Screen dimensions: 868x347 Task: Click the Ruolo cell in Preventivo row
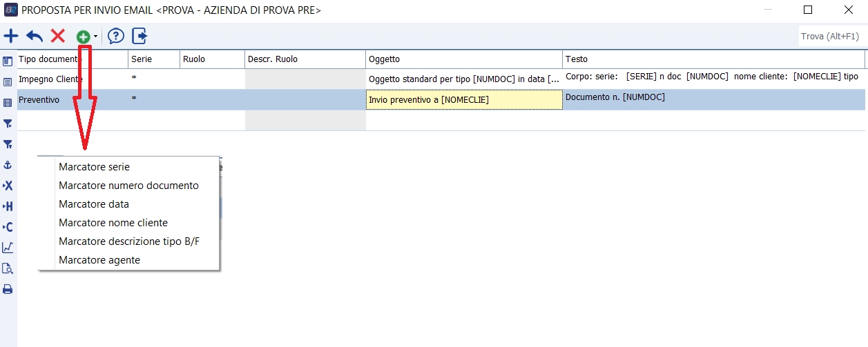point(212,100)
